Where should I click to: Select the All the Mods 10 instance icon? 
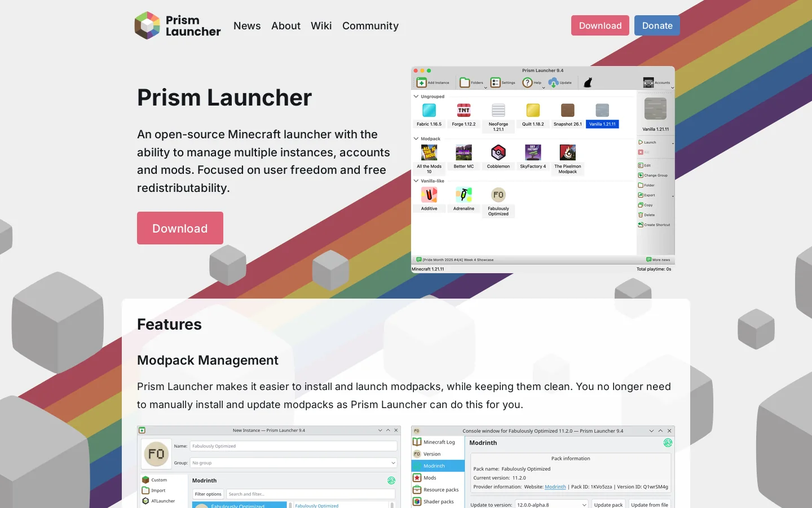pos(429,152)
